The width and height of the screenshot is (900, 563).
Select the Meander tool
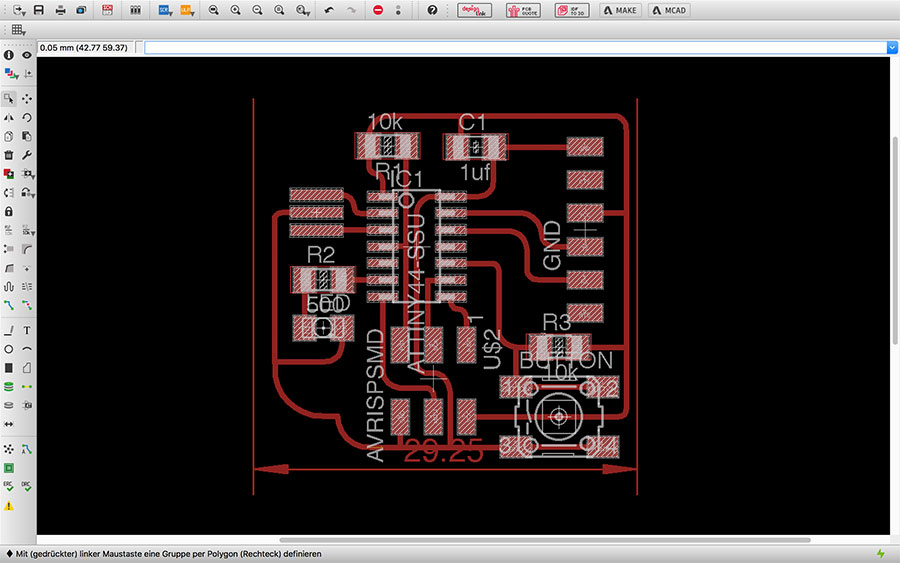(9, 286)
